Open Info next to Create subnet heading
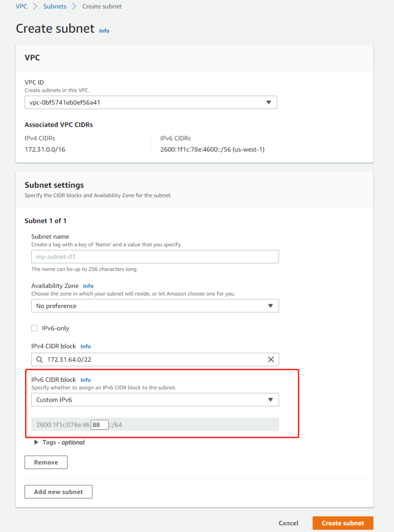Screen dimensions: 394x532 pyautogui.click(x=104, y=31)
